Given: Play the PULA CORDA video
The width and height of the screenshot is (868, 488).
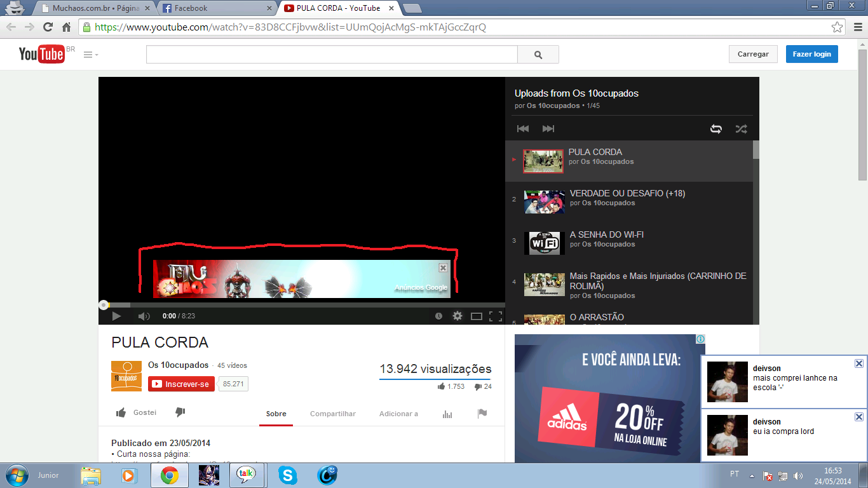Looking at the screenshot, I should click(x=116, y=316).
